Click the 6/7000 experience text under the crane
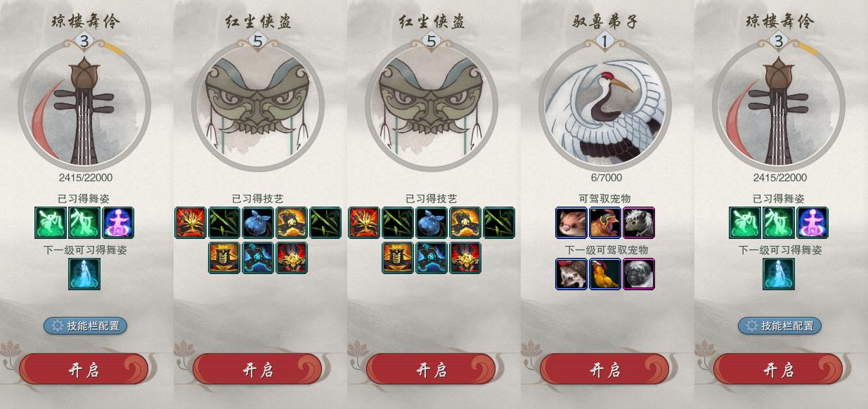 (x=605, y=178)
